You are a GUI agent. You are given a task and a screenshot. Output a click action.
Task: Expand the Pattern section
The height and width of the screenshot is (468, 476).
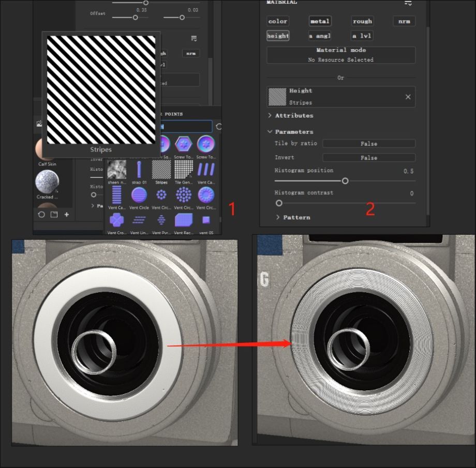(x=296, y=217)
